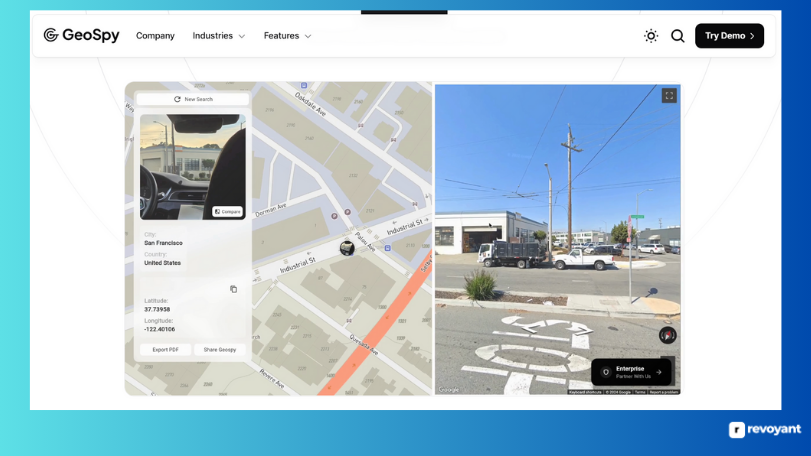Select latitude value 37.73958
811x456 pixels.
[x=157, y=309]
